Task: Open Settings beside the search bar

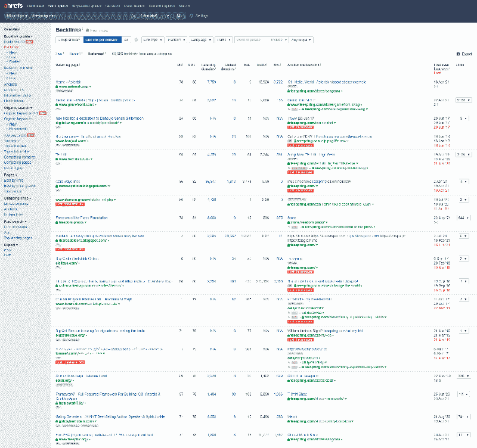Action: [199, 15]
